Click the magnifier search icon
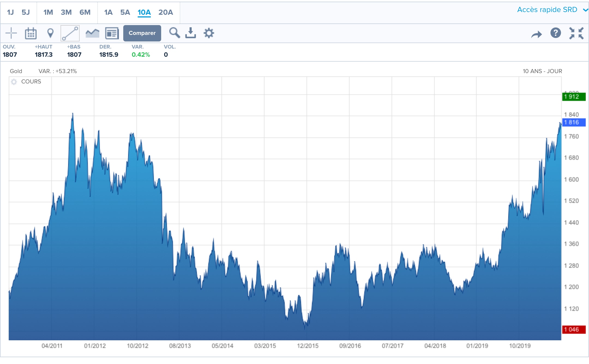 tap(174, 33)
